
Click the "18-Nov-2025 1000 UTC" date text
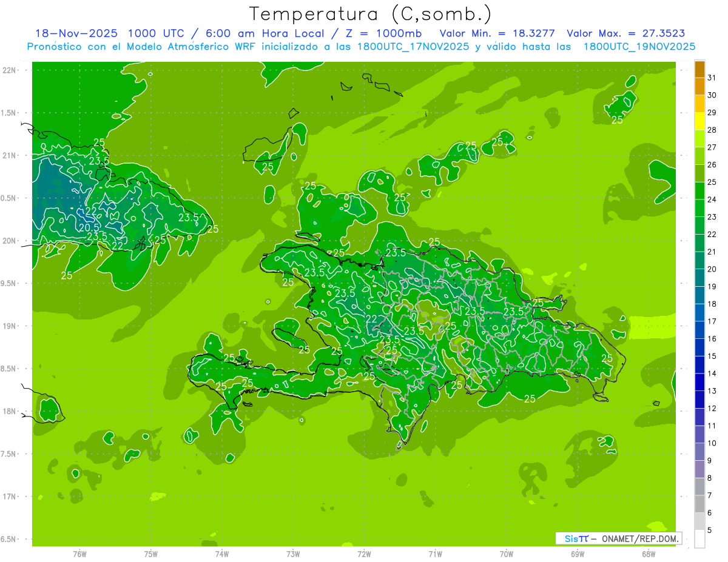[x=109, y=33]
